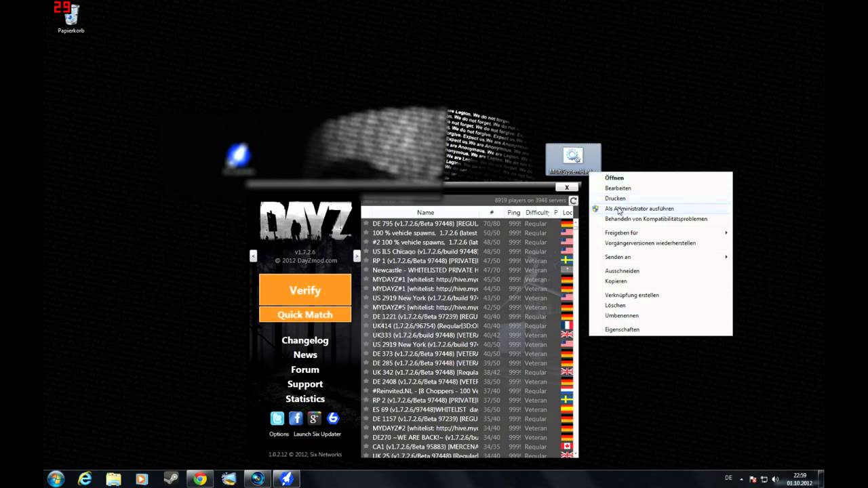Click the DayZ logo image
868x488 pixels.
coord(305,222)
